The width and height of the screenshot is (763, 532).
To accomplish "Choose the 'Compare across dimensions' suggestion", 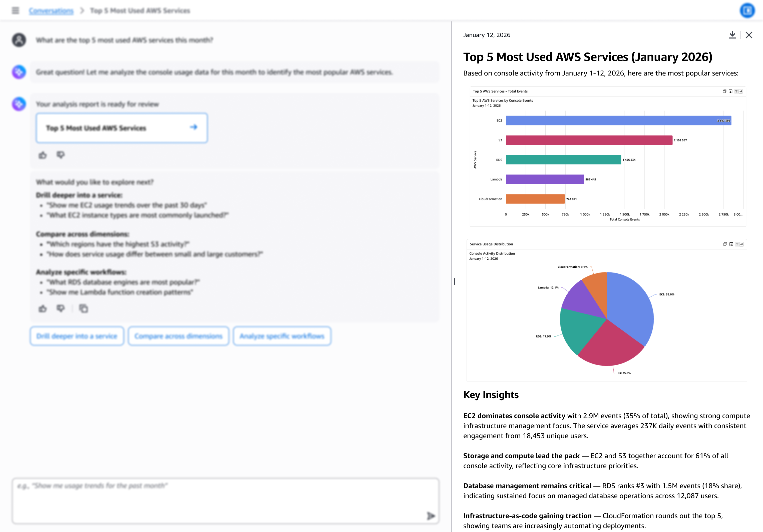I will coord(178,336).
